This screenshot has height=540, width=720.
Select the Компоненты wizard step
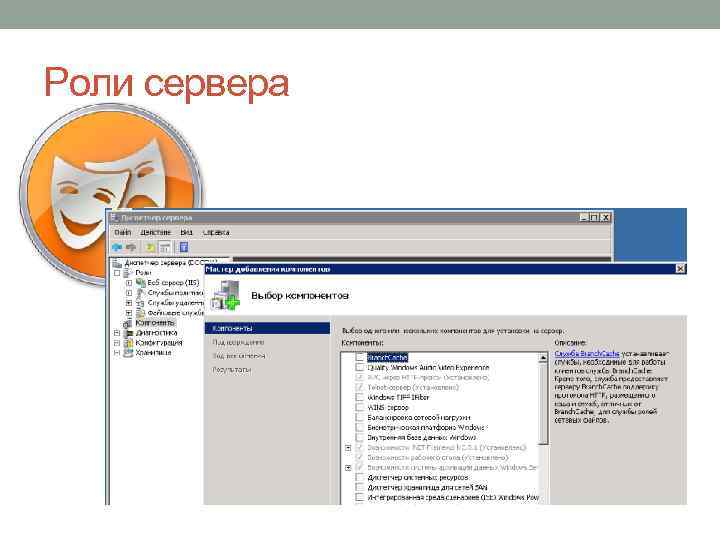click(x=267, y=328)
